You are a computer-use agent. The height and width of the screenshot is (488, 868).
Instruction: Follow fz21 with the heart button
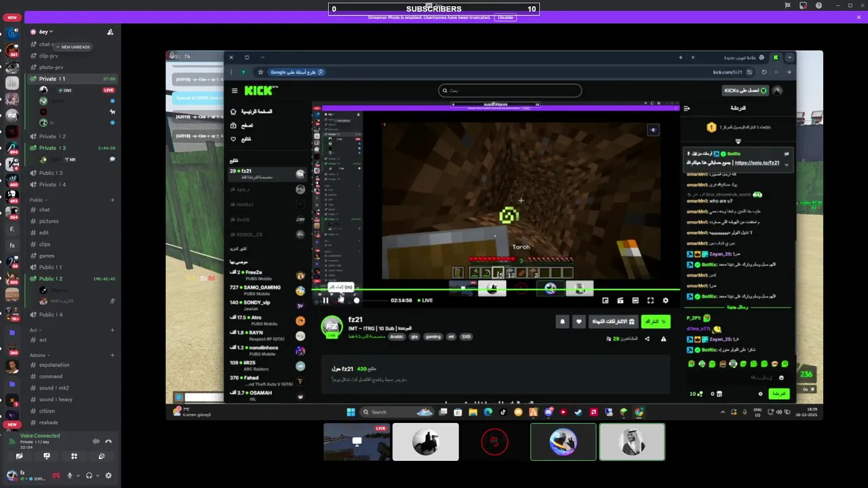(x=578, y=322)
